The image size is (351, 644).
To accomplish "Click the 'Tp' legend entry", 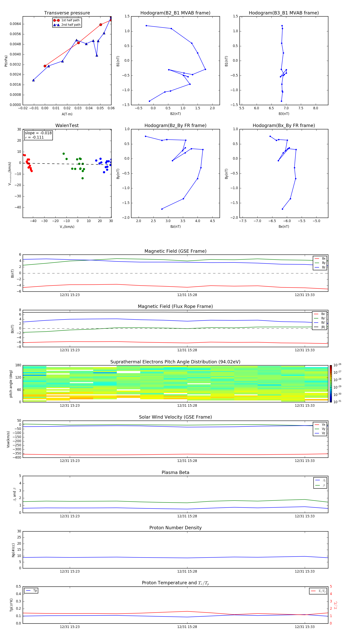I will click(x=31, y=591).
